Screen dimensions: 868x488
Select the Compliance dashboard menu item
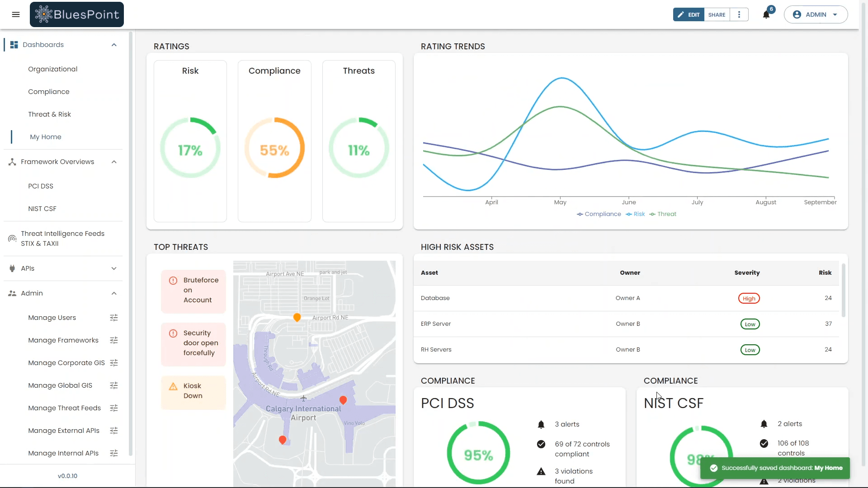pyautogui.click(x=49, y=91)
